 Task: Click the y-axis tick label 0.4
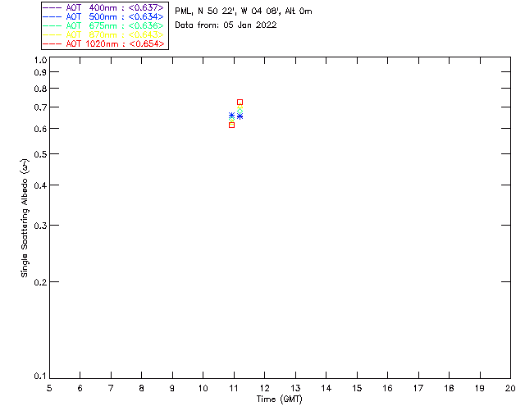tap(40, 185)
